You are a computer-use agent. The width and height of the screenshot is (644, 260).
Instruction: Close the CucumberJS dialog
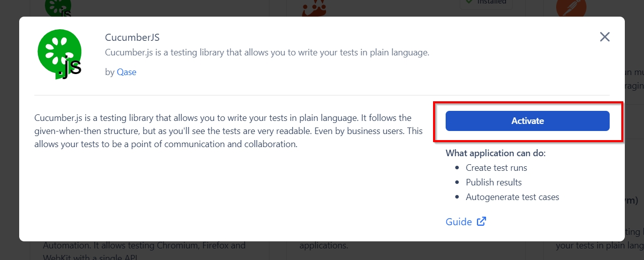pyautogui.click(x=605, y=37)
